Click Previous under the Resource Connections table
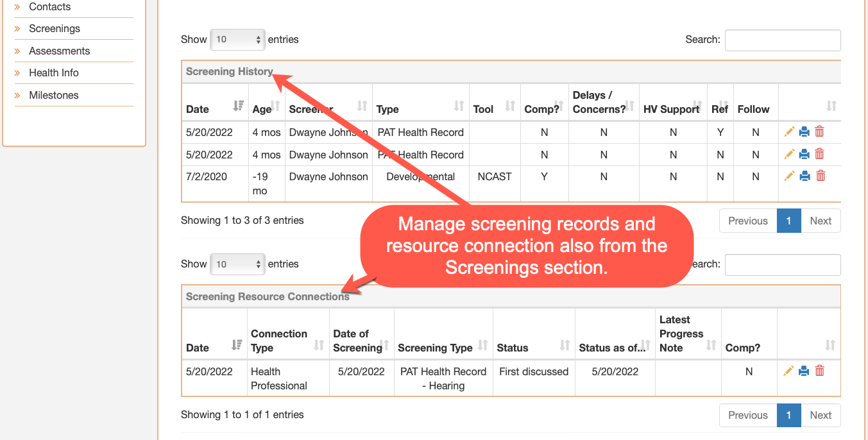Viewport: 868px width, 440px height. point(748,415)
